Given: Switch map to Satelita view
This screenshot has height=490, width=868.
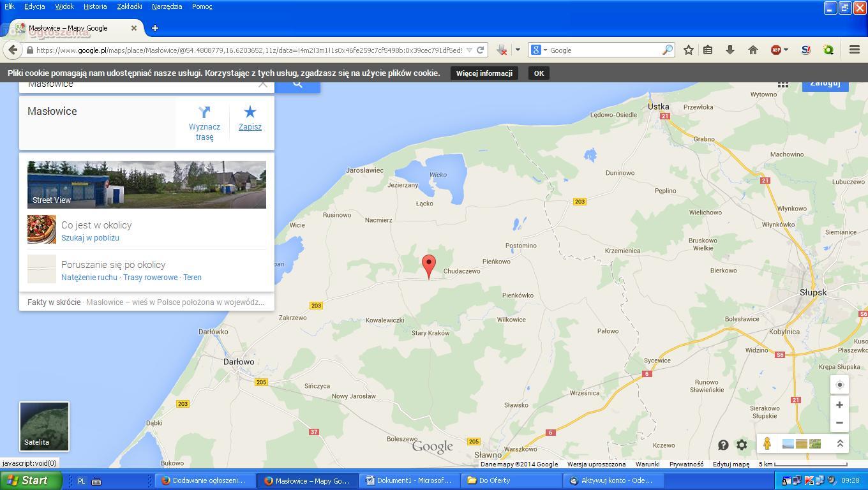Looking at the screenshot, I should (44, 426).
